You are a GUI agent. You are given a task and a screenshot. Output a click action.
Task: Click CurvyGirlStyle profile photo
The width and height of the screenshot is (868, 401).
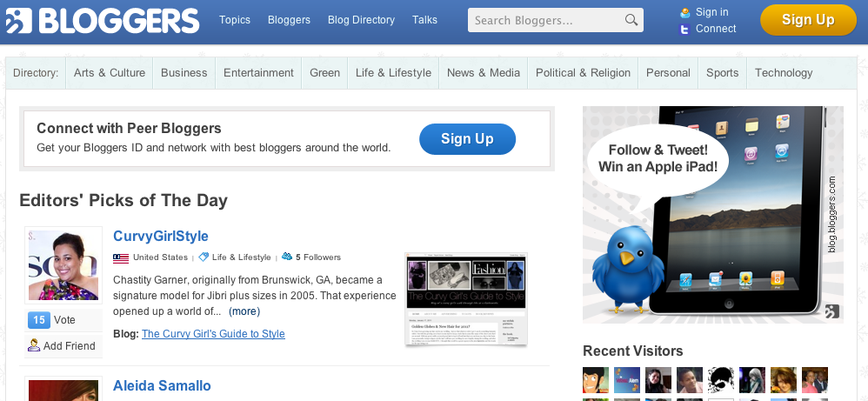pos(63,265)
